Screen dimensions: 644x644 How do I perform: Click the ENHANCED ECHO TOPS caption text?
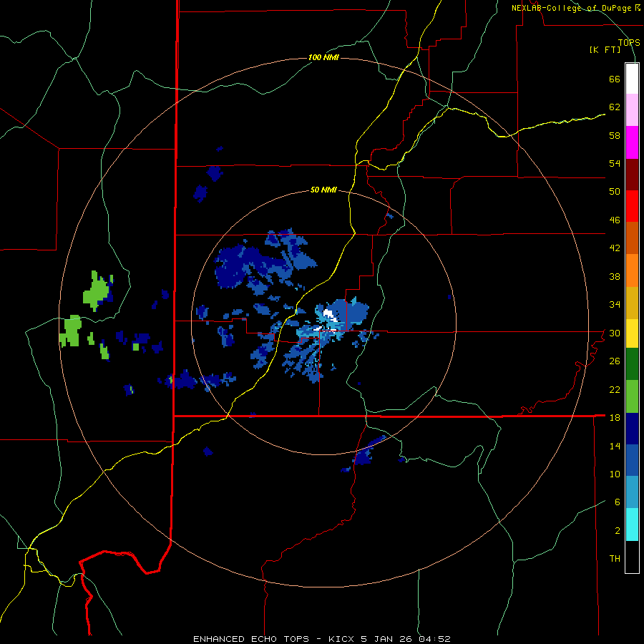[251, 639]
